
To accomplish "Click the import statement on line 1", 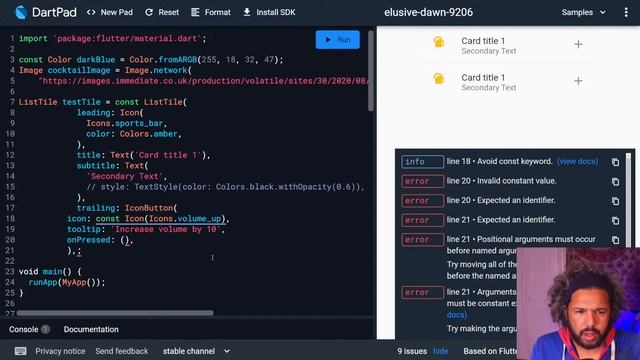I will click(x=113, y=38).
